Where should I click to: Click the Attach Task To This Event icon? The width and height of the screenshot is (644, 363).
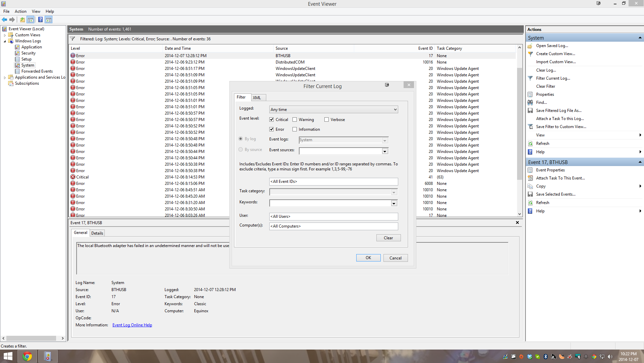tap(530, 178)
